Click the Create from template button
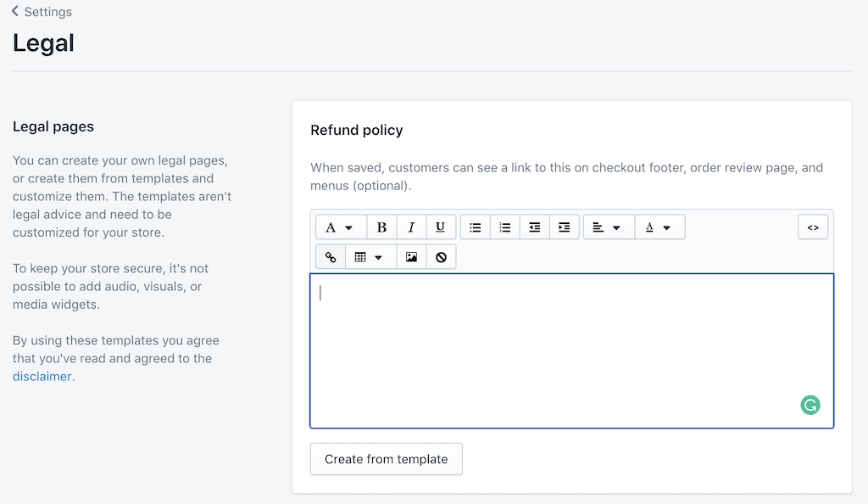This screenshot has height=504, width=868. tap(386, 459)
